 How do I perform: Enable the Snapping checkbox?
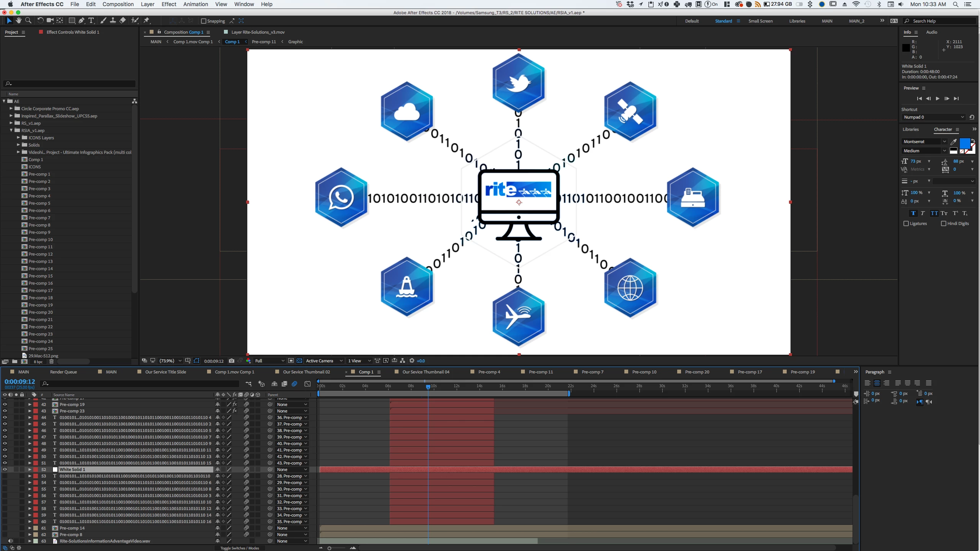pos(204,21)
